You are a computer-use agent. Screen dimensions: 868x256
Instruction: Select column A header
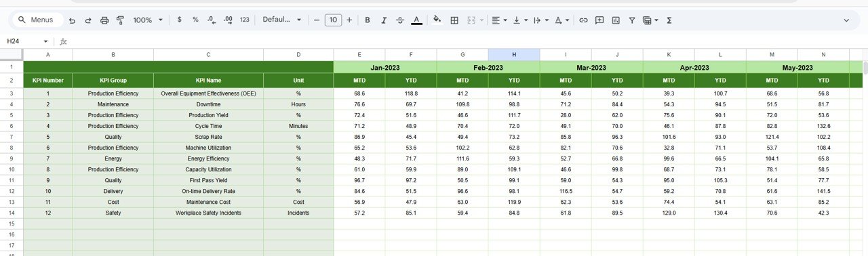point(47,54)
